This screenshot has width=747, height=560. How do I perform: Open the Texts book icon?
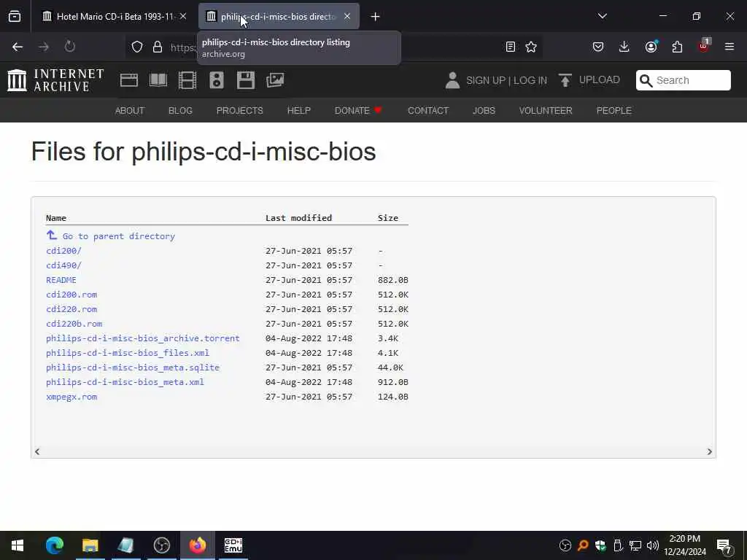(x=158, y=80)
